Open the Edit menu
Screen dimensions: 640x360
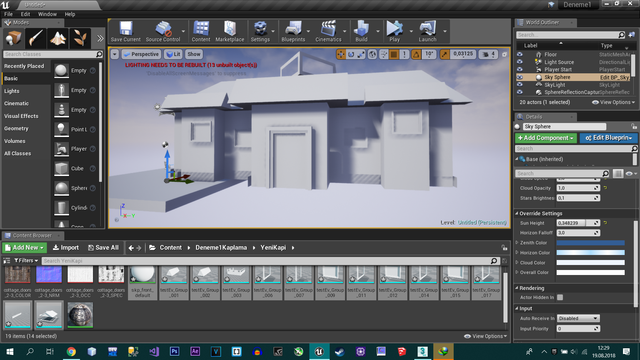[x=25, y=14]
